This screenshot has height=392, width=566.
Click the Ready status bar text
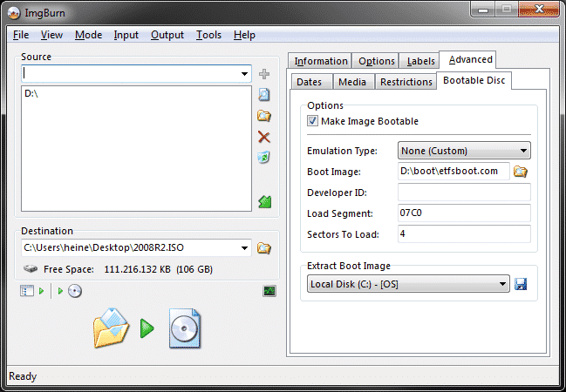tap(23, 376)
